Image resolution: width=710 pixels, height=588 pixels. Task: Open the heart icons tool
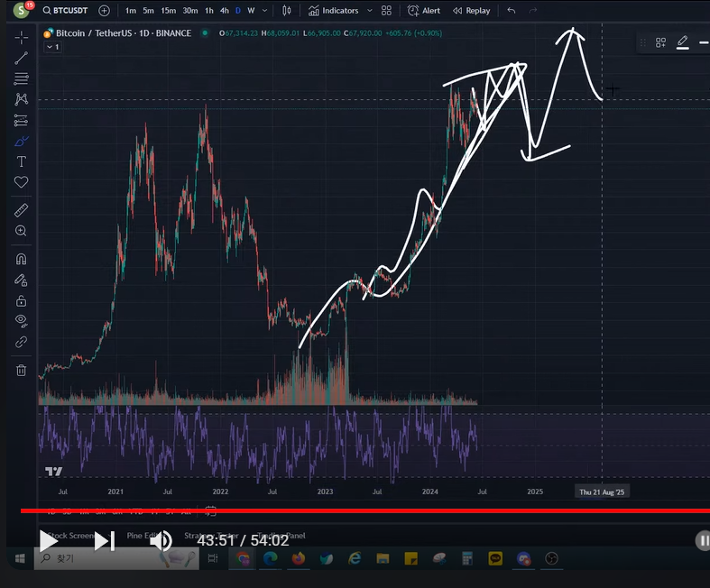22,182
